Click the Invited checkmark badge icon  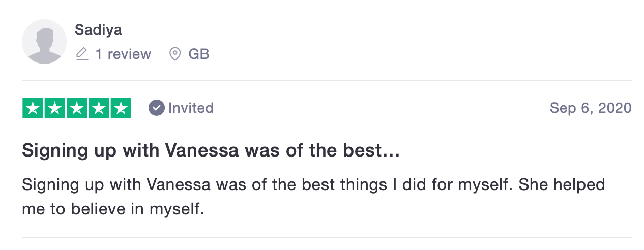pos(156,108)
